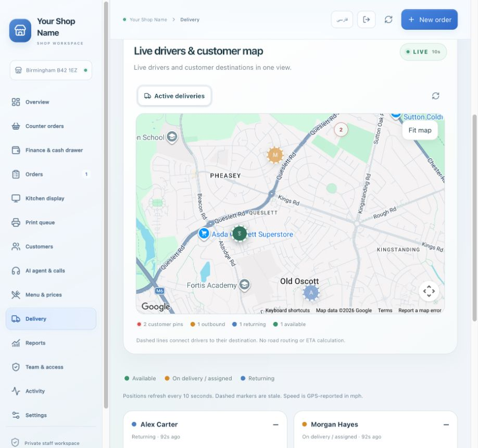This screenshot has width=478, height=448.
Task: Click the Counter orders basket icon
Action: pos(16,126)
